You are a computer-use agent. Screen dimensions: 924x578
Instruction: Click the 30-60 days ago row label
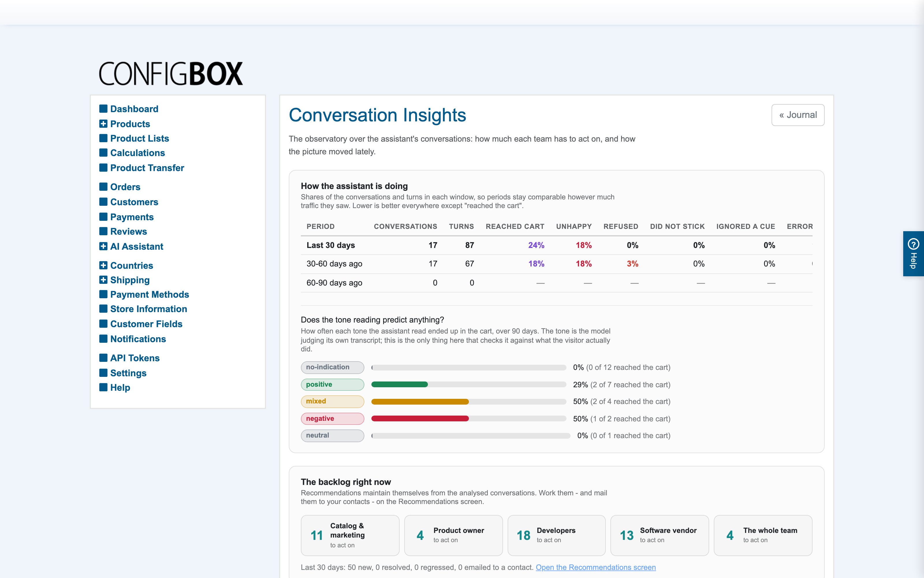pyautogui.click(x=334, y=264)
